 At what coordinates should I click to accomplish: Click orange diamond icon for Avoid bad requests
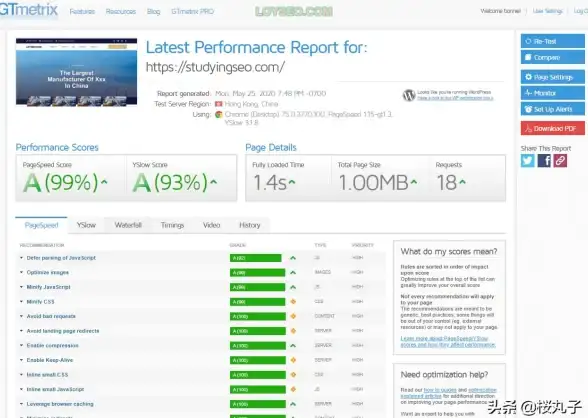[293, 316]
